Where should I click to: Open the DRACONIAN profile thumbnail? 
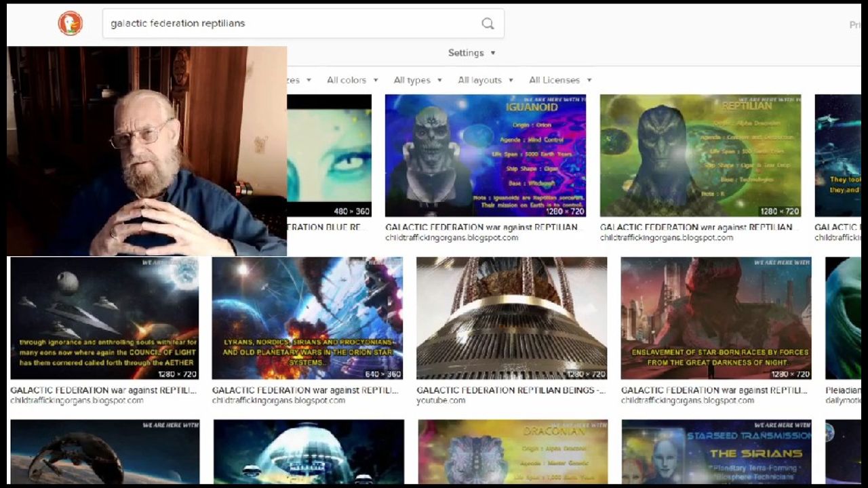click(513, 451)
